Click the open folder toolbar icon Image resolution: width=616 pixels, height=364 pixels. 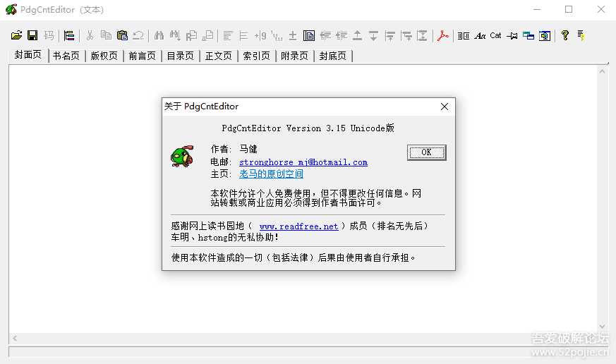[x=16, y=35]
